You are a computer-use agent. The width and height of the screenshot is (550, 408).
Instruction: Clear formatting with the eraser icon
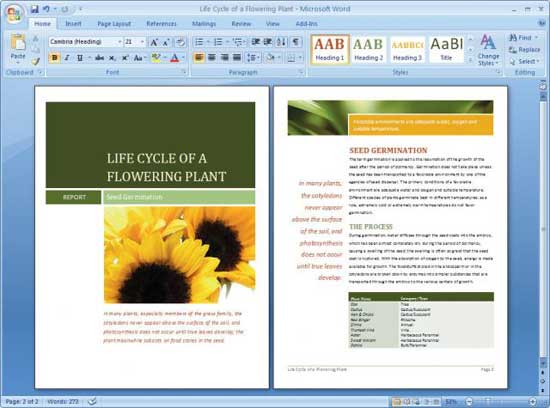tap(180, 42)
